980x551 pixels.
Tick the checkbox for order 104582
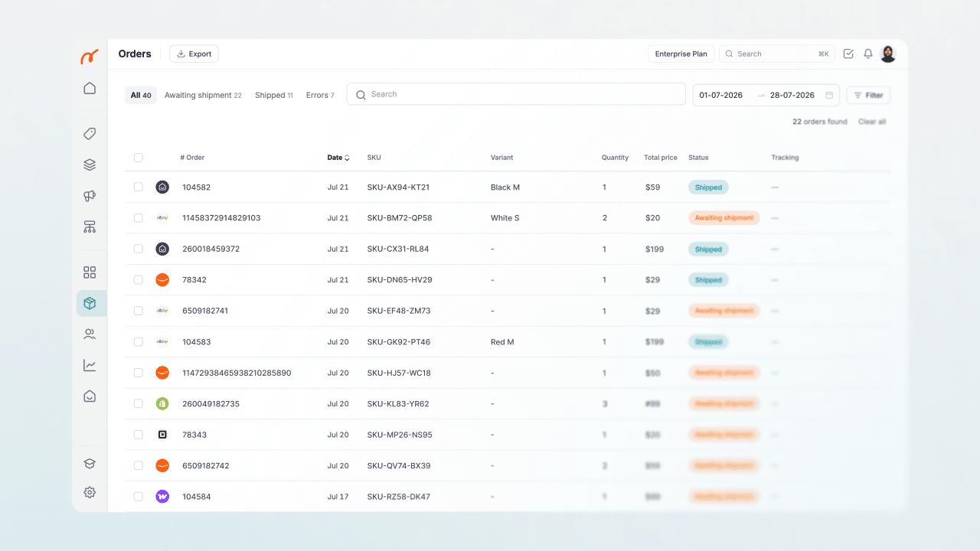(x=139, y=187)
